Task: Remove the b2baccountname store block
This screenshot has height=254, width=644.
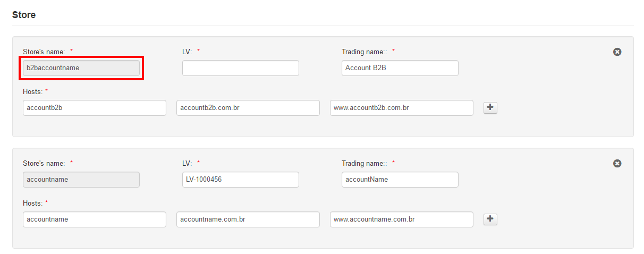Action: click(x=617, y=52)
